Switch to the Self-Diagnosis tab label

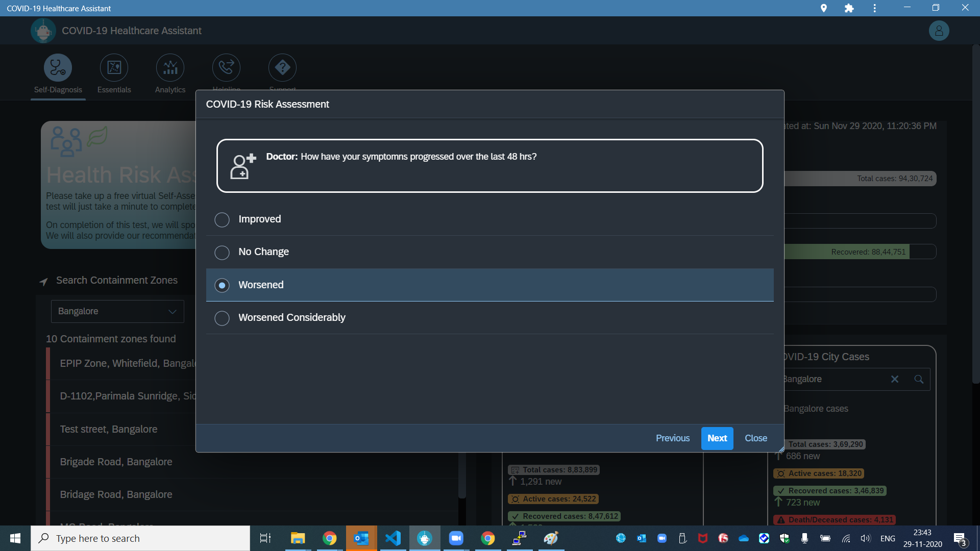pos(58,90)
